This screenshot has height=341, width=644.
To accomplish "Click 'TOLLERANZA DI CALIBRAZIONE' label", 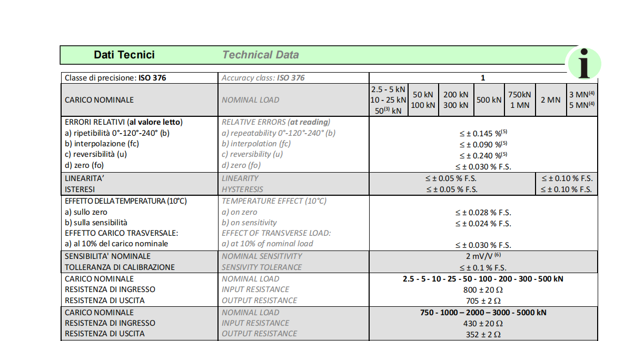I will (x=120, y=267).
